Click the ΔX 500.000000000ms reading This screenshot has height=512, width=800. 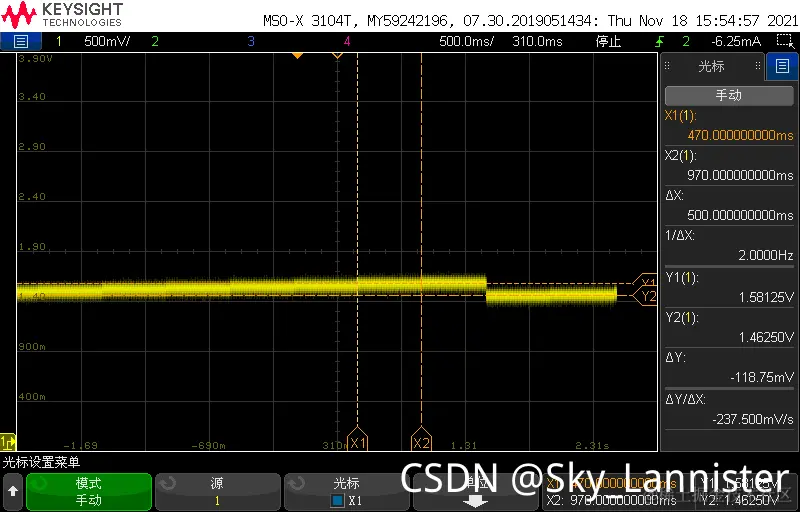coord(729,205)
